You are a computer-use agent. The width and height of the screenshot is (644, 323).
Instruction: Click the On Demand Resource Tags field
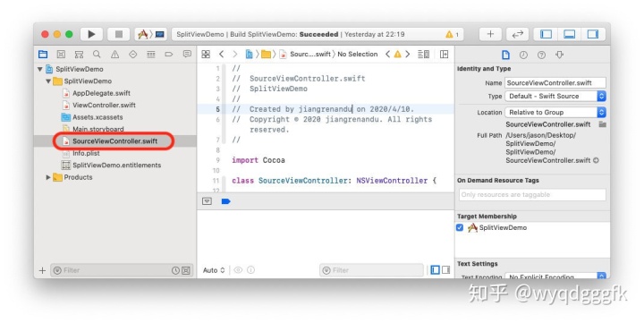532,195
